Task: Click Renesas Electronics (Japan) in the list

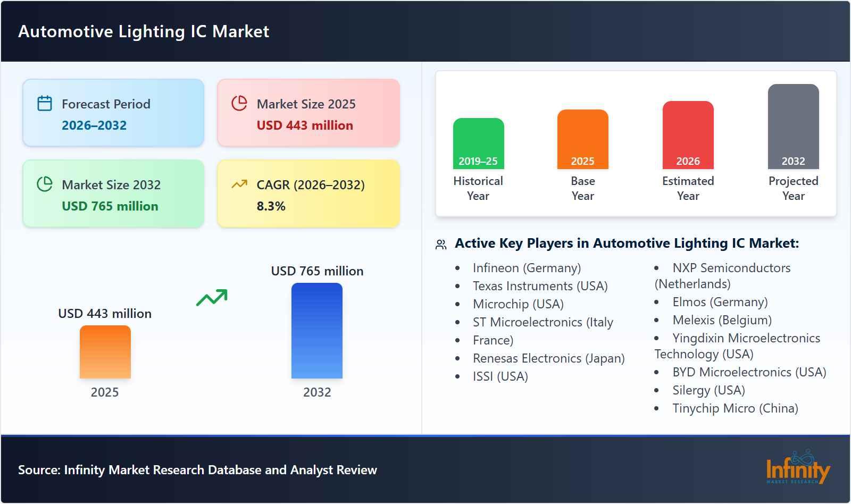Action: click(x=548, y=358)
